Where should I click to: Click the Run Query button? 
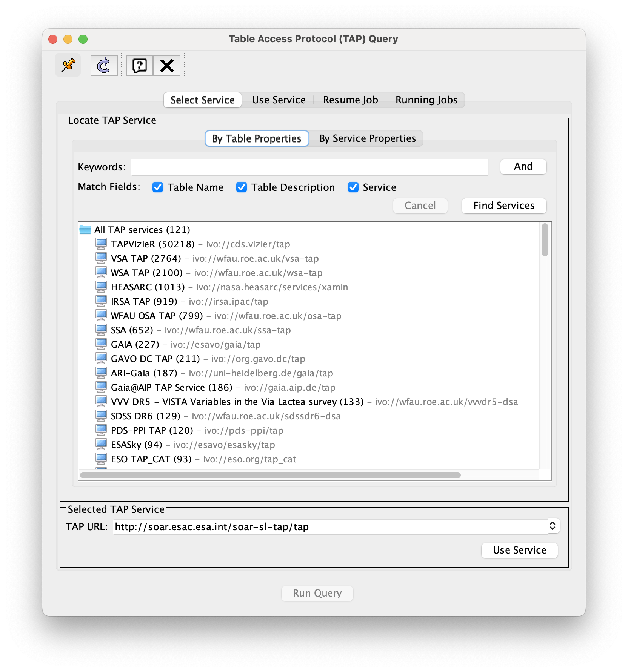(x=317, y=593)
